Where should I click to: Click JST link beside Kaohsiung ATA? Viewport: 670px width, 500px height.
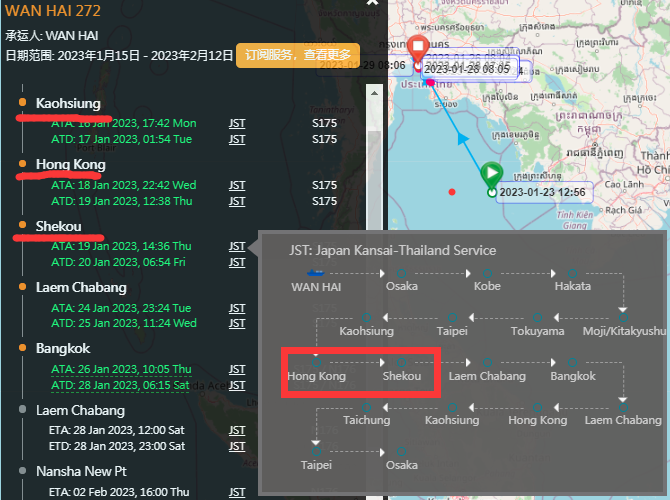pos(237,124)
